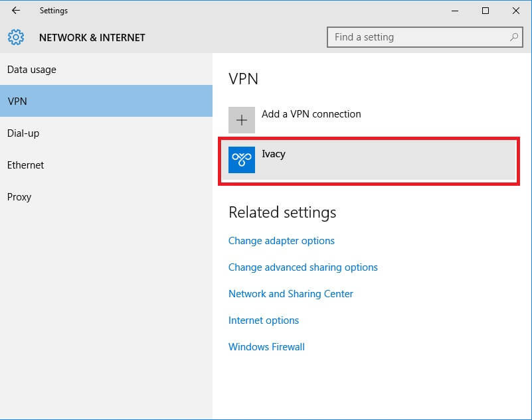The image size is (532, 420).
Task: Minimize the Settings window
Action: (455, 11)
